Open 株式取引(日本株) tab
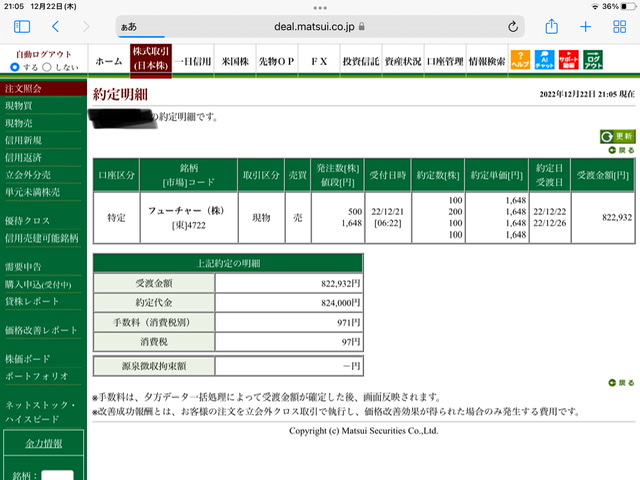 (x=151, y=60)
